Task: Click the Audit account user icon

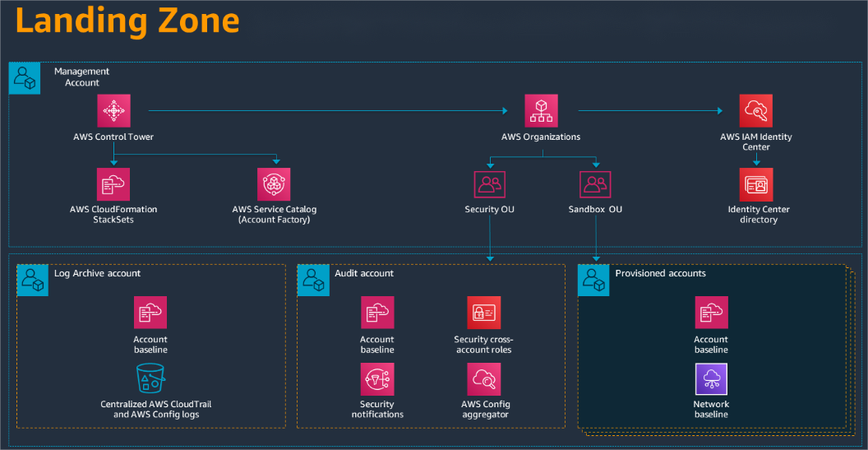Action: coord(313,280)
